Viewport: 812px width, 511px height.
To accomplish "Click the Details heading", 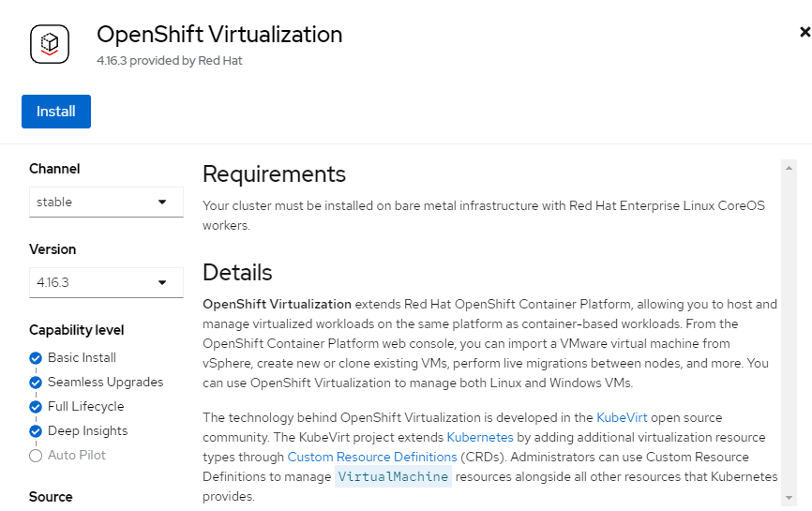I will coord(237,272).
